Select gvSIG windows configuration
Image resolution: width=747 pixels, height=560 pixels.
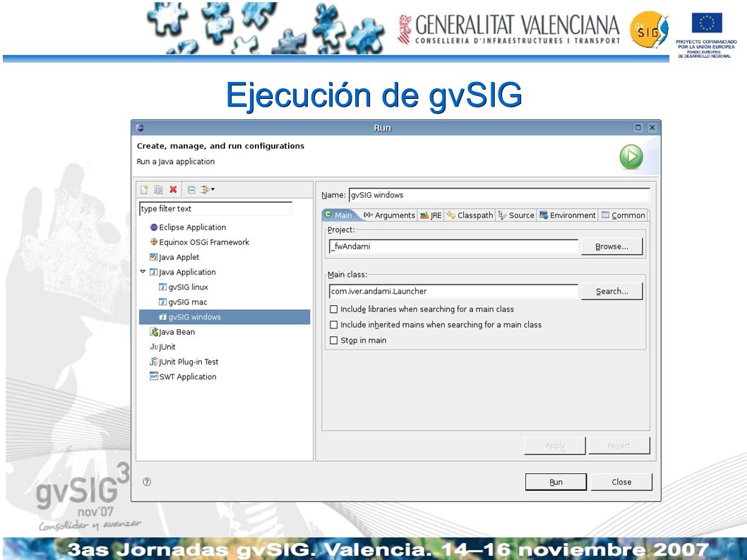click(225, 317)
